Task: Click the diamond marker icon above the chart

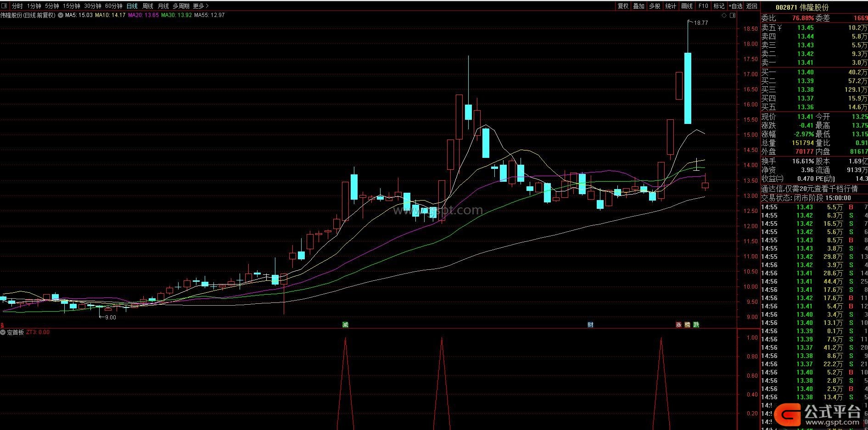Action: (x=724, y=15)
